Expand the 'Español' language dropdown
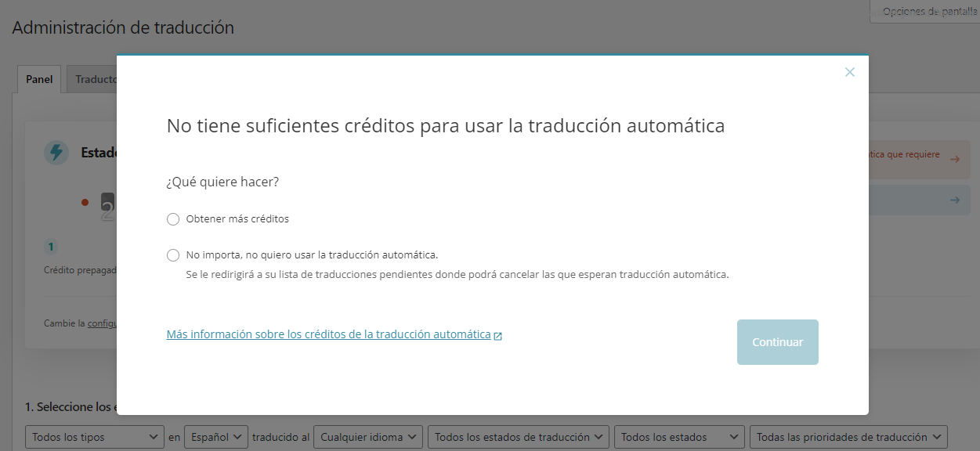Screen dimensions: 980x451 click(216, 437)
